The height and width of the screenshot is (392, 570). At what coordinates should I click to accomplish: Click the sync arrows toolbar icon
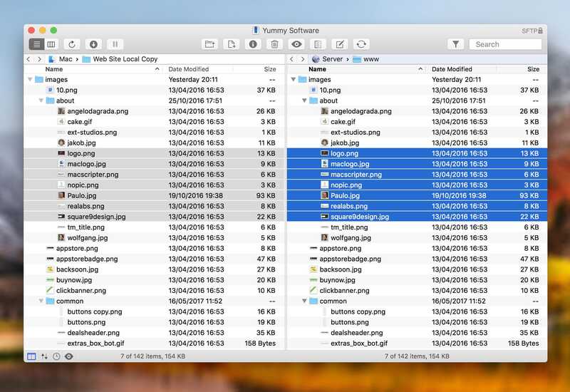(x=361, y=44)
